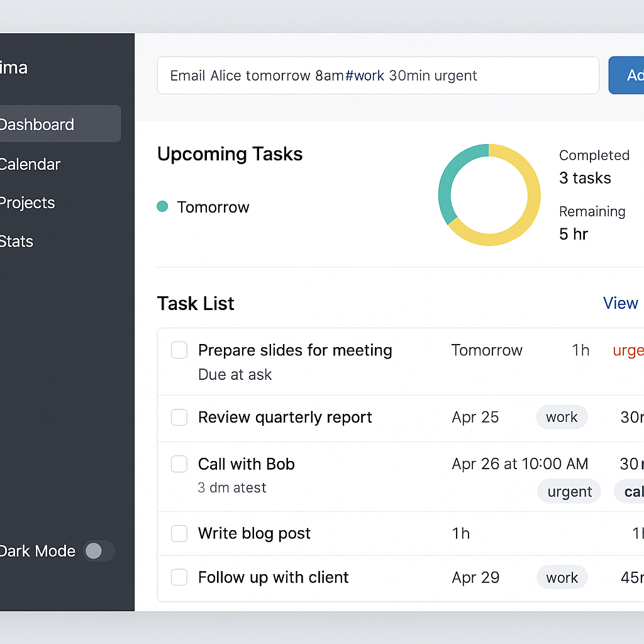Select Stats in the sidebar
Viewport: 644px width, 644px height.
[18, 241]
